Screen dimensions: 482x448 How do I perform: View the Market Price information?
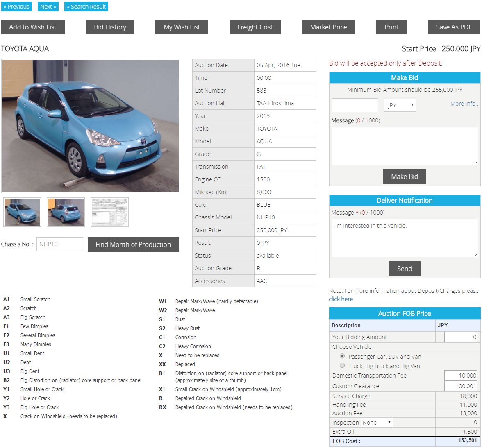point(328,27)
